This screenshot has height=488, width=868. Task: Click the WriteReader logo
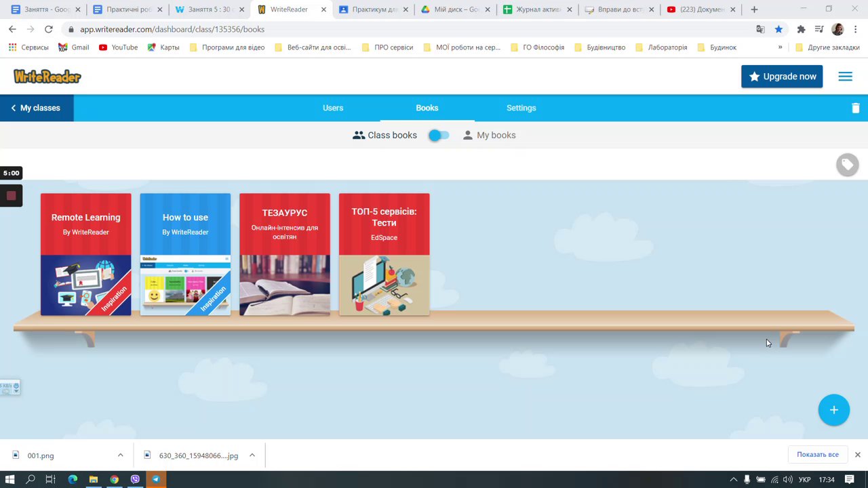click(x=47, y=77)
